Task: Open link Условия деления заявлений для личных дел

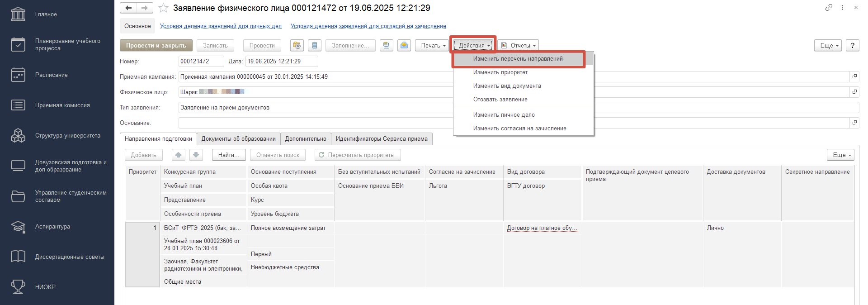Action: point(221,26)
